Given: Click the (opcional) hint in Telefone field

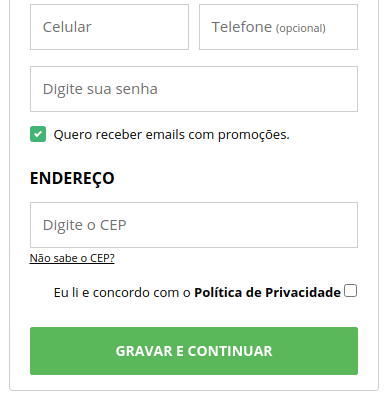Looking at the screenshot, I should pyautogui.click(x=301, y=28).
